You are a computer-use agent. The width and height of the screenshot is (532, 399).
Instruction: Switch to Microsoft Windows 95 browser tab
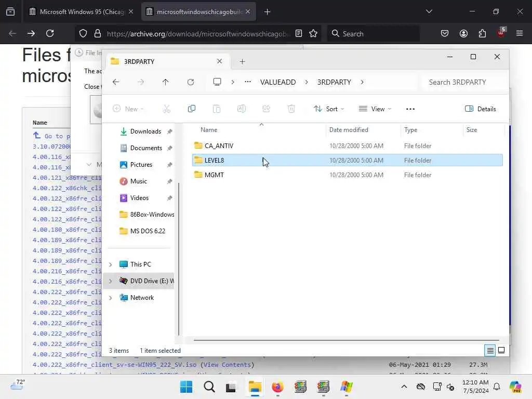point(81,11)
